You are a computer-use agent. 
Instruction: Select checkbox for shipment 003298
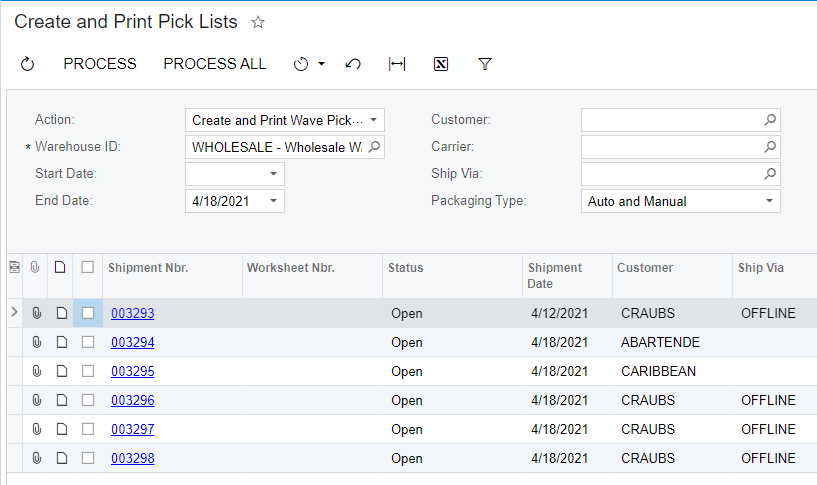point(88,458)
